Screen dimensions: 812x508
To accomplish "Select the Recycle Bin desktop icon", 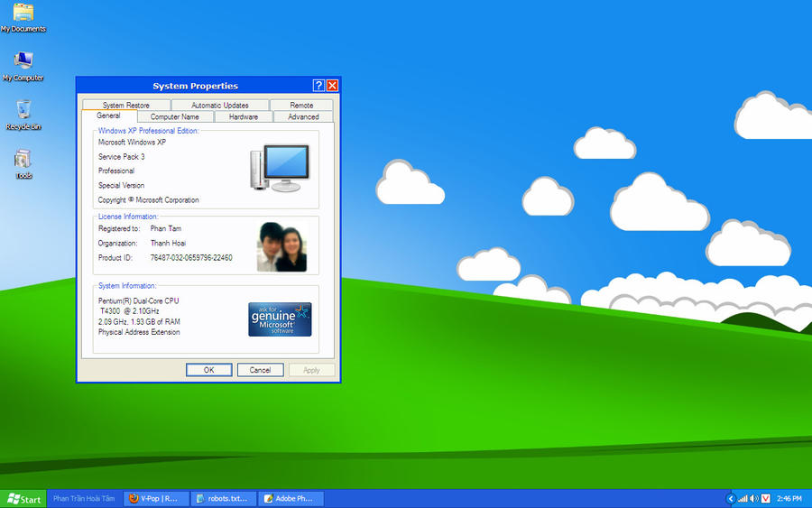I will coord(23,115).
